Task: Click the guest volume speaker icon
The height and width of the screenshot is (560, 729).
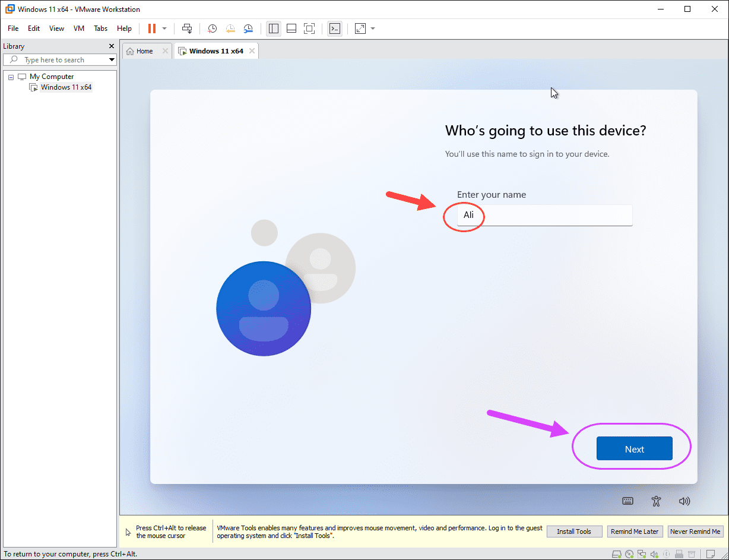Action: tap(684, 501)
